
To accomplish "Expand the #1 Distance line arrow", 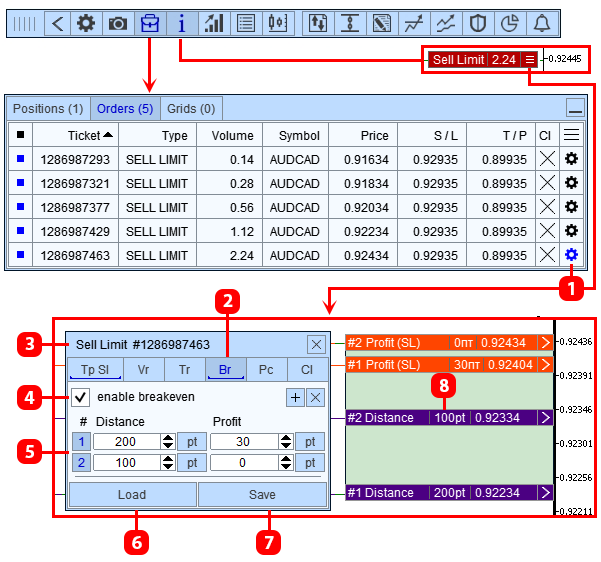I will click(x=545, y=493).
